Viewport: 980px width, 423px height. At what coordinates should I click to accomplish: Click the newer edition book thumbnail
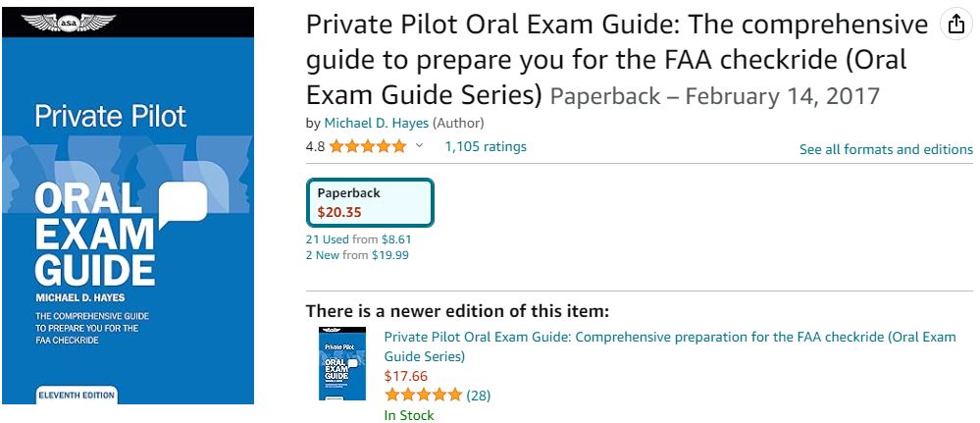pos(342,363)
